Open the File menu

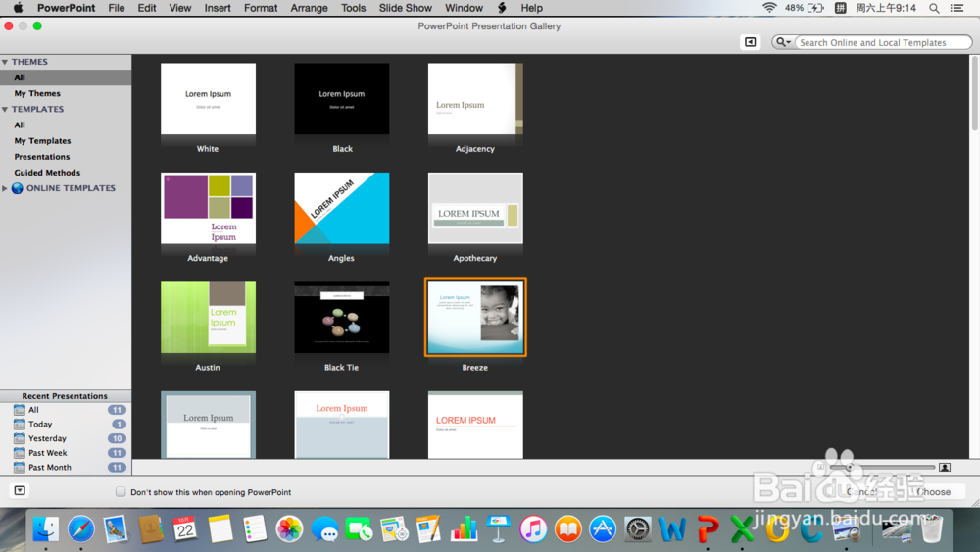pyautogui.click(x=117, y=8)
